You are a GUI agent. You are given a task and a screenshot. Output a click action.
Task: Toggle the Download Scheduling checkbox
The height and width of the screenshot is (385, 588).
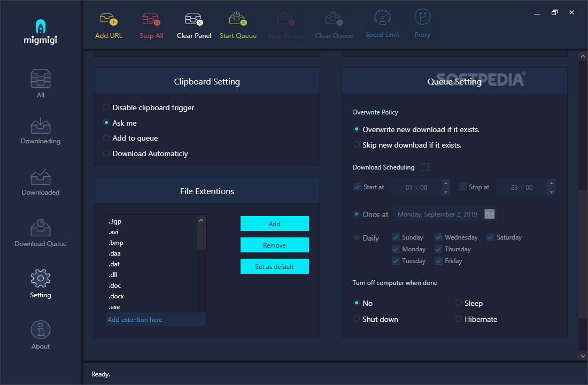point(424,167)
